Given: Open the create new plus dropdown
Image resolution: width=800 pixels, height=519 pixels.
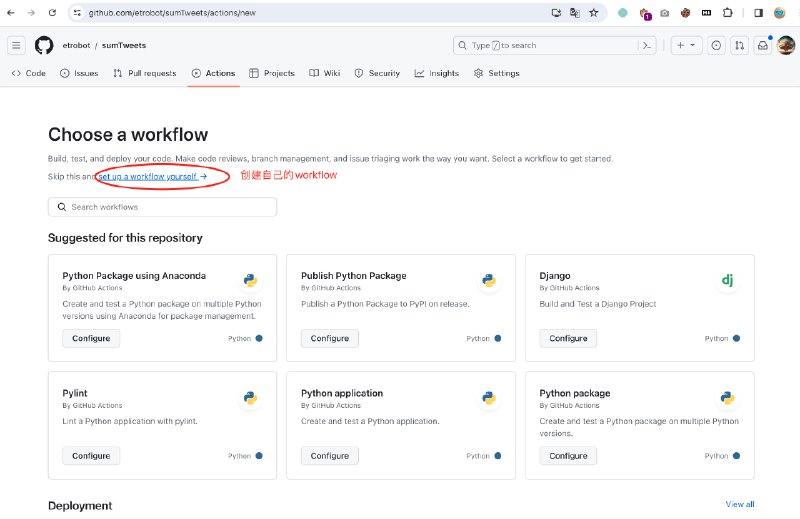Looking at the screenshot, I should point(686,45).
